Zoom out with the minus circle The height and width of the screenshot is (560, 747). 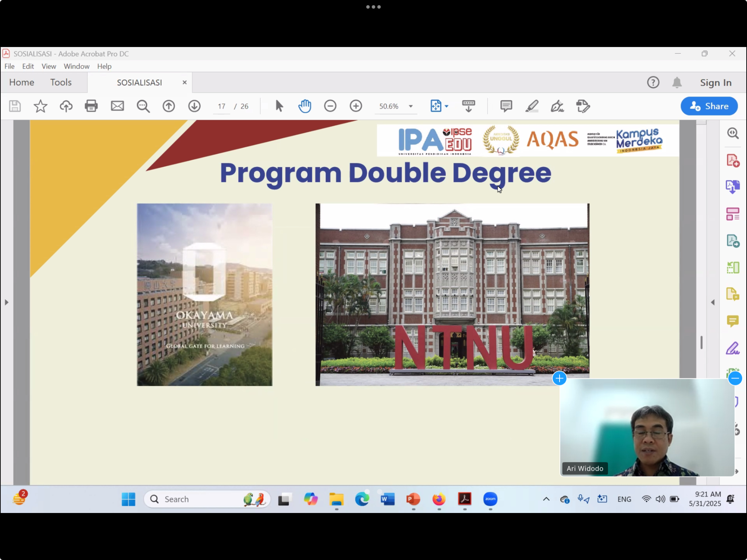[x=330, y=106]
